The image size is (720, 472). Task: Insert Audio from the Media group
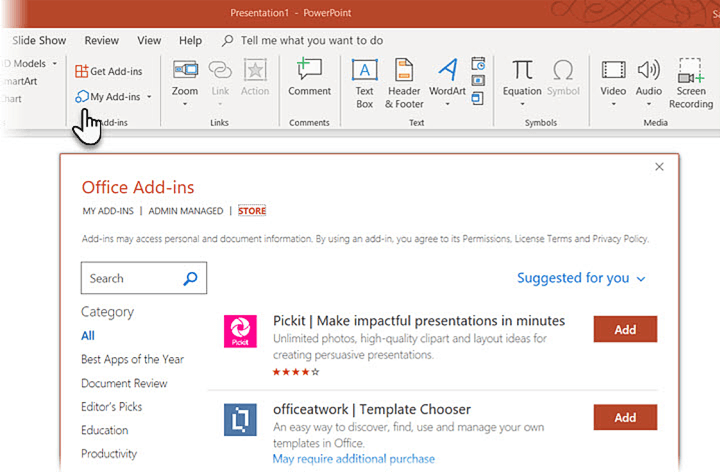pyautogui.click(x=649, y=78)
